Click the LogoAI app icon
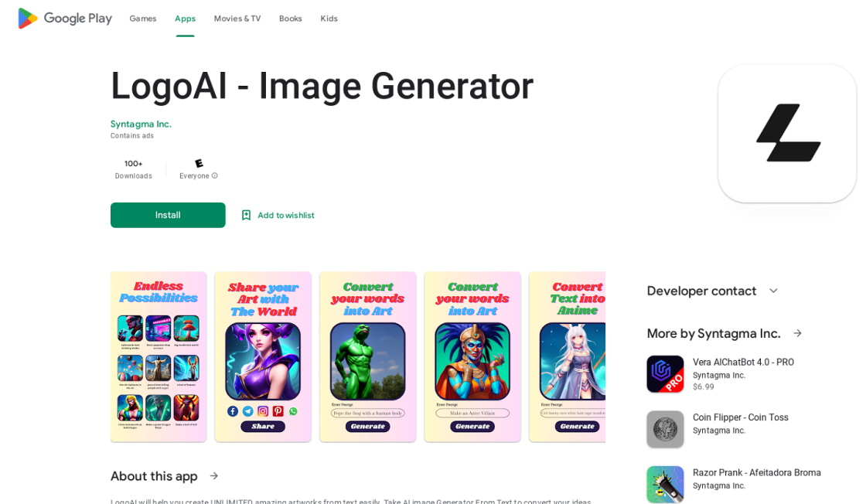Screen dimensions: 866x504 coord(787,134)
